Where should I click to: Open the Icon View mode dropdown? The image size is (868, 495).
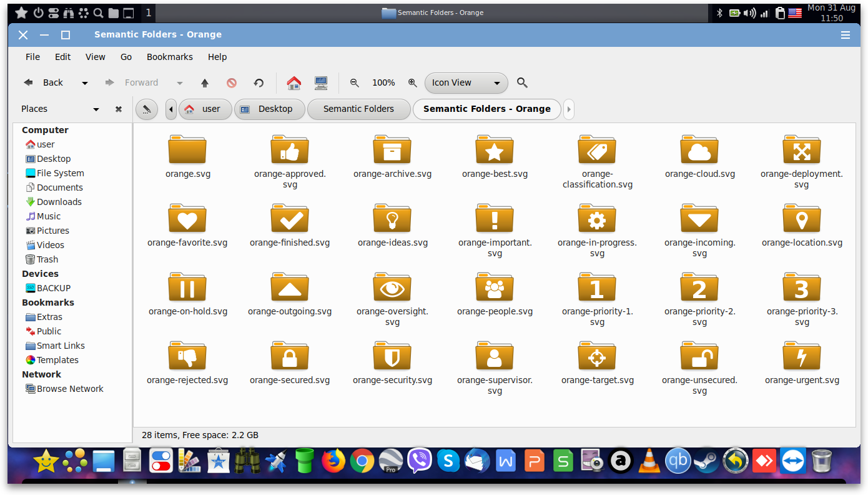click(x=466, y=82)
